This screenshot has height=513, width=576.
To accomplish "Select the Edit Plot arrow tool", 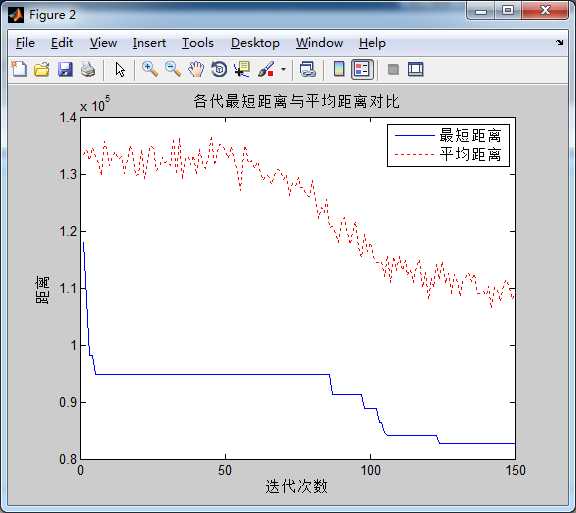I will coord(120,69).
